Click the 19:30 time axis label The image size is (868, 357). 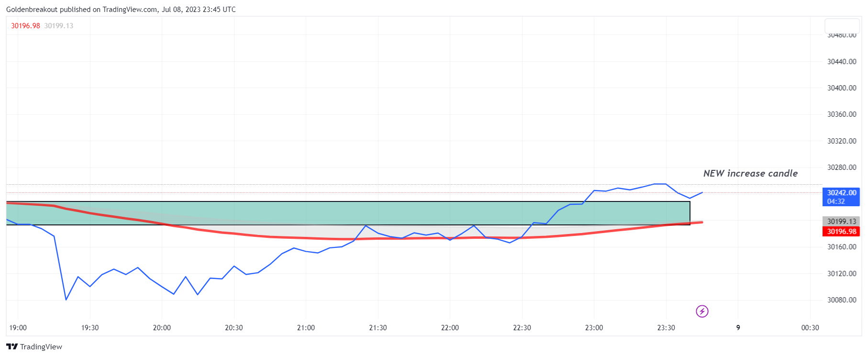[90, 328]
